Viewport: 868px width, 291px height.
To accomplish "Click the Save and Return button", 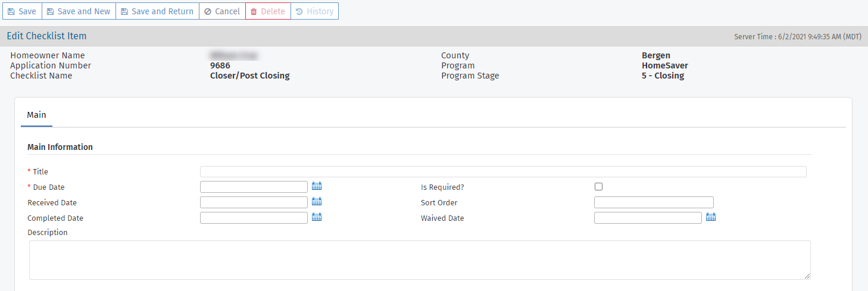I will (157, 11).
